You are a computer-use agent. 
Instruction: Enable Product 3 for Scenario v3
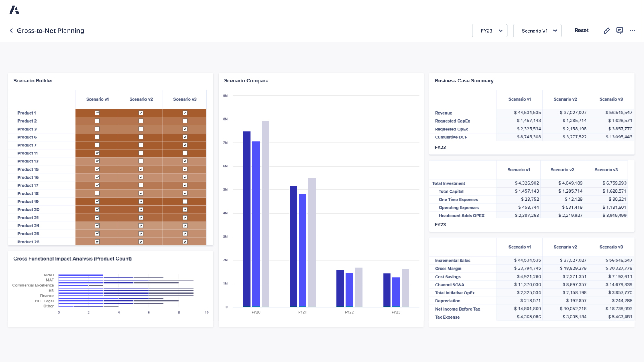185,129
